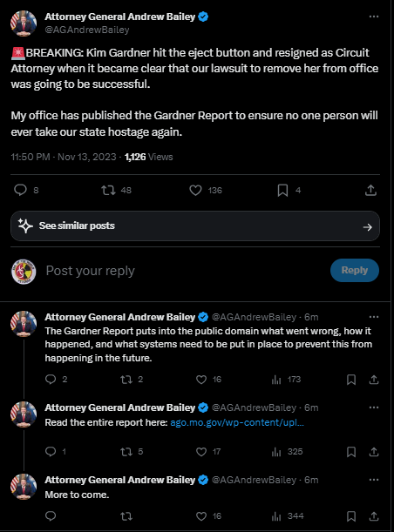
Task: Open the ago.mo.gov report link
Action: tap(237, 422)
